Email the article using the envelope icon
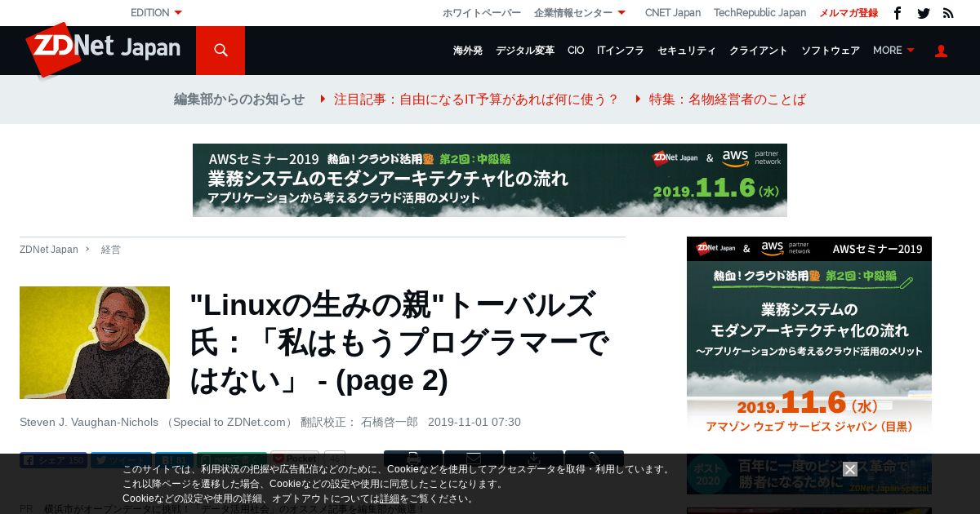This screenshot has height=514, width=980. click(474, 459)
